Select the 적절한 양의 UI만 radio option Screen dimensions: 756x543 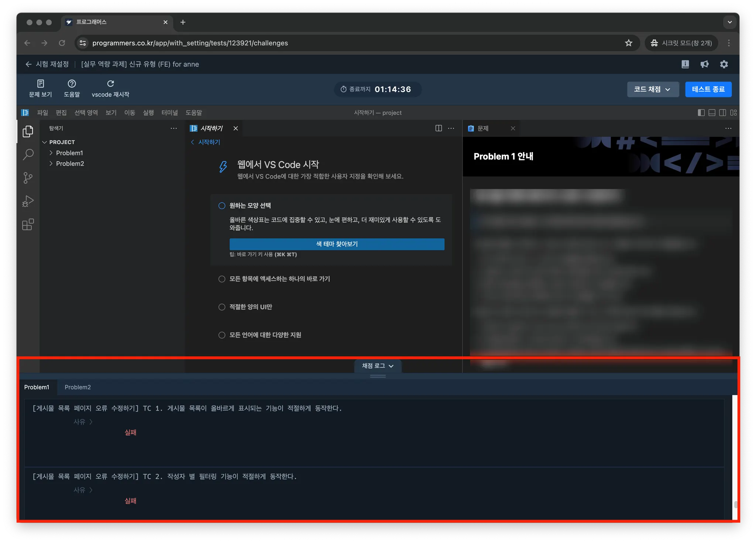click(x=222, y=307)
